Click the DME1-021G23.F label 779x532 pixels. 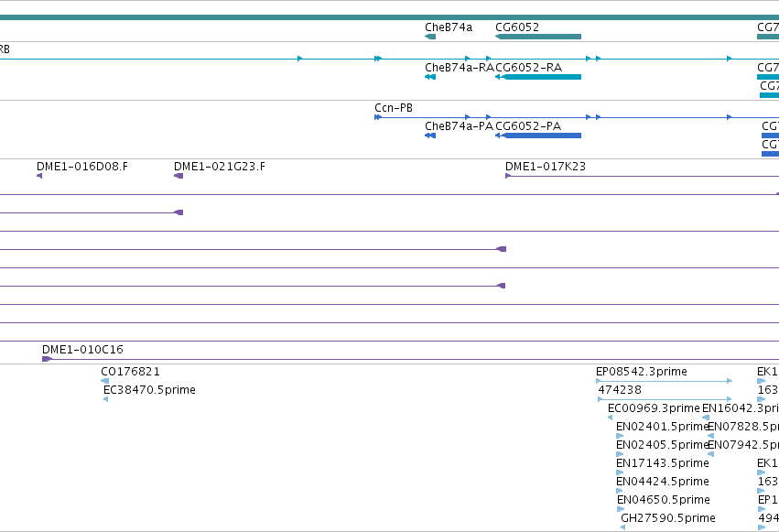pos(220,167)
